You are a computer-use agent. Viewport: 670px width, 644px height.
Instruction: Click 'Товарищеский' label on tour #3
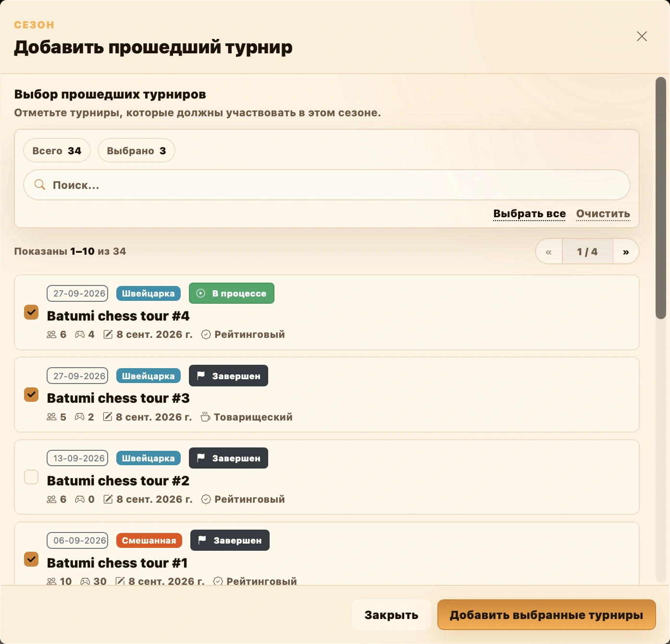[253, 417]
